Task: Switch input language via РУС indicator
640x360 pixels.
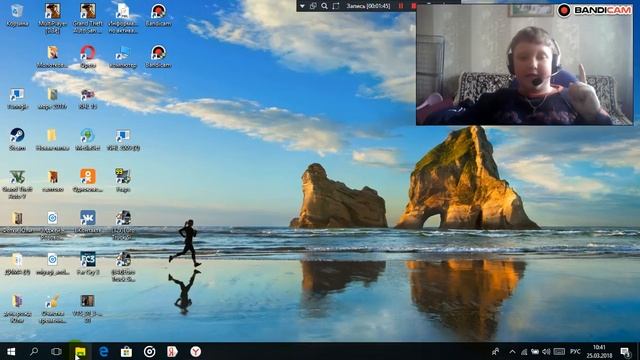Action: pyautogui.click(x=575, y=352)
